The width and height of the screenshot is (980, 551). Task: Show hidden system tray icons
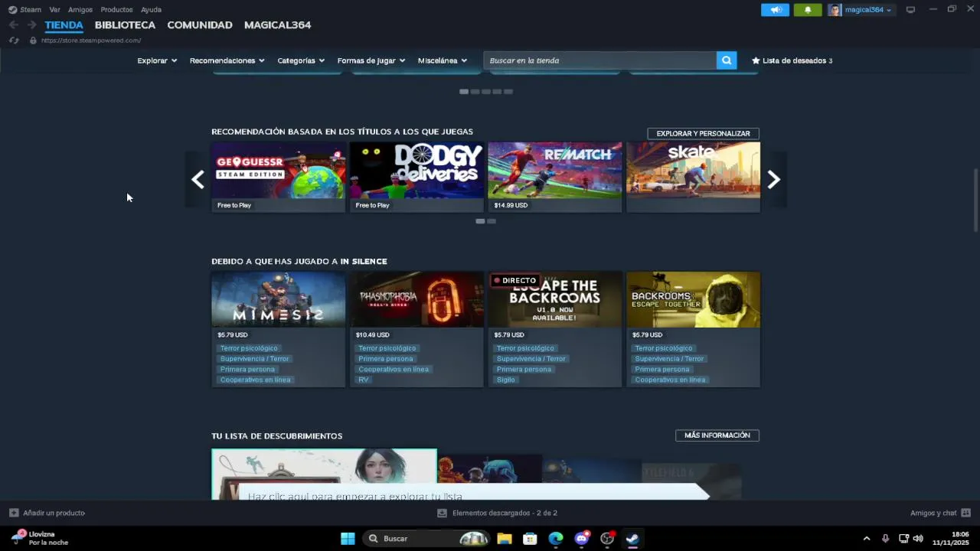[867, 539]
